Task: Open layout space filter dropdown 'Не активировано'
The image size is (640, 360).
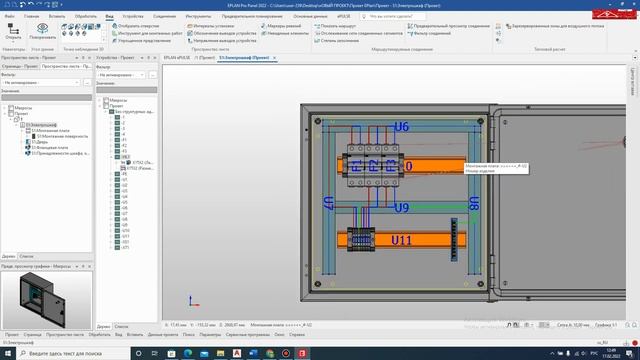Action: [x=41, y=82]
